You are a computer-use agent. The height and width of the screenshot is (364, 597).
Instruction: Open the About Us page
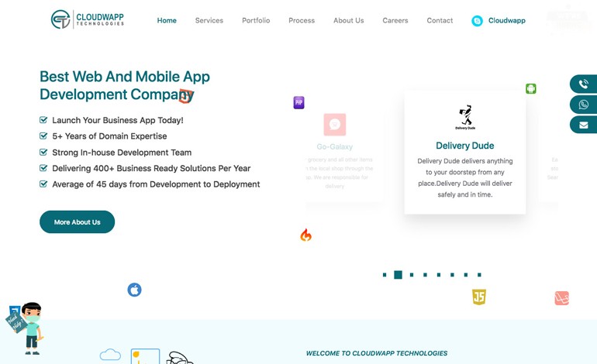348,21
